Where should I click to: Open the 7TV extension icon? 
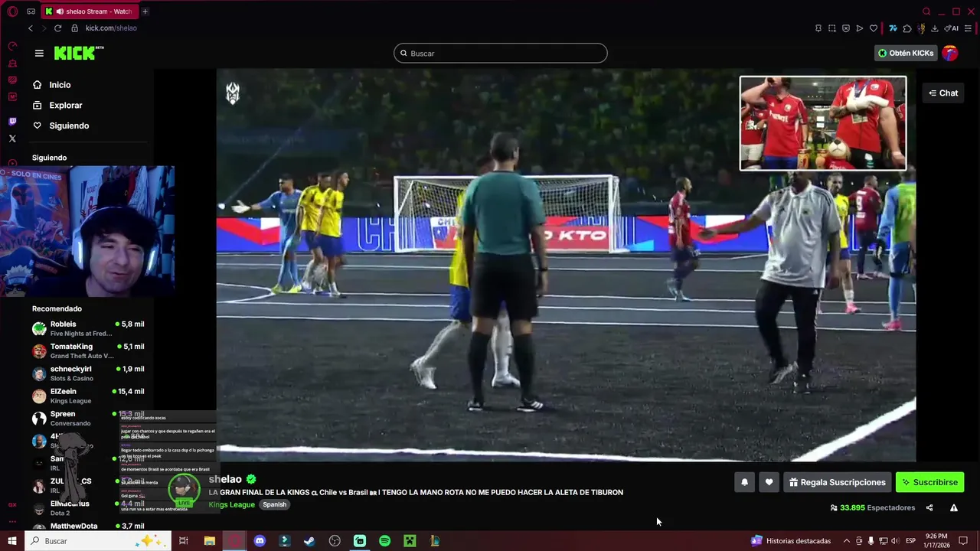893,28
